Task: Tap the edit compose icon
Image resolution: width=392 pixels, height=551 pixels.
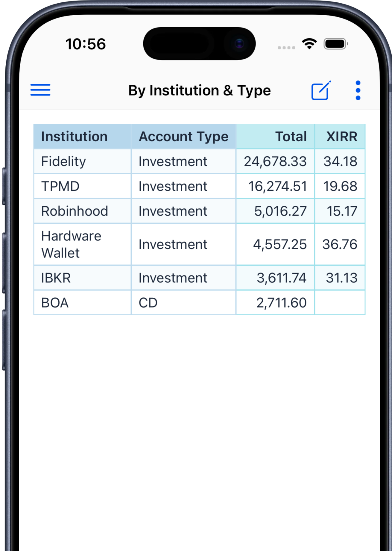Action: point(321,90)
